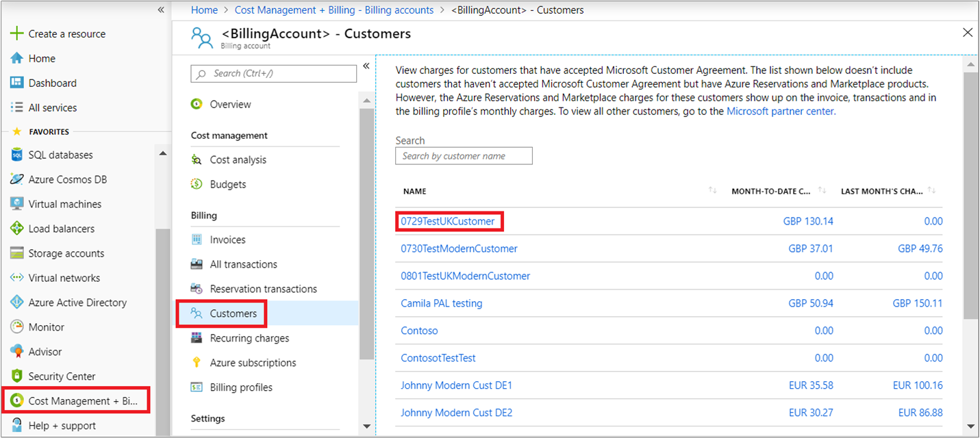Sort by Month-to-date charges column
Screen dimensions: 980x438
[822, 191]
